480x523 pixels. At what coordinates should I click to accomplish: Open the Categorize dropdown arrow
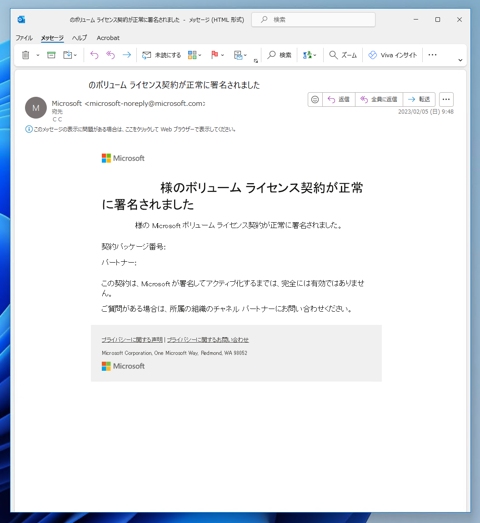(x=200, y=55)
